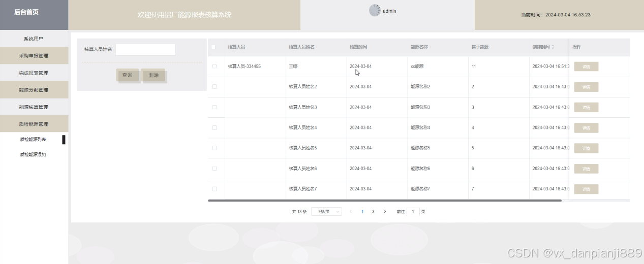Go to page 2
Image resolution: width=644 pixels, height=264 pixels.
(373, 212)
